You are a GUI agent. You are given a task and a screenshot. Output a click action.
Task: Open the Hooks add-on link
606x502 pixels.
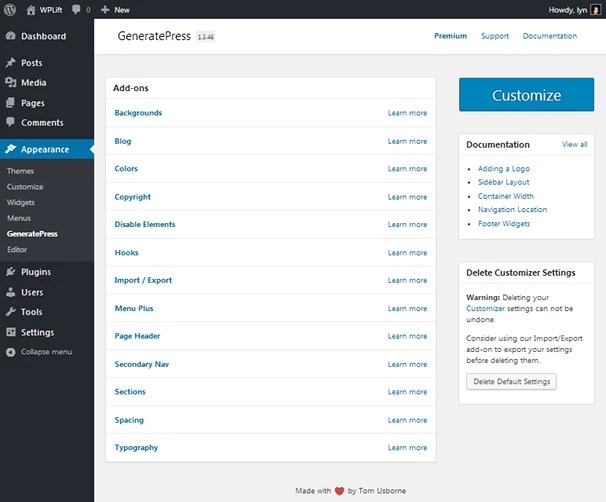pos(126,252)
